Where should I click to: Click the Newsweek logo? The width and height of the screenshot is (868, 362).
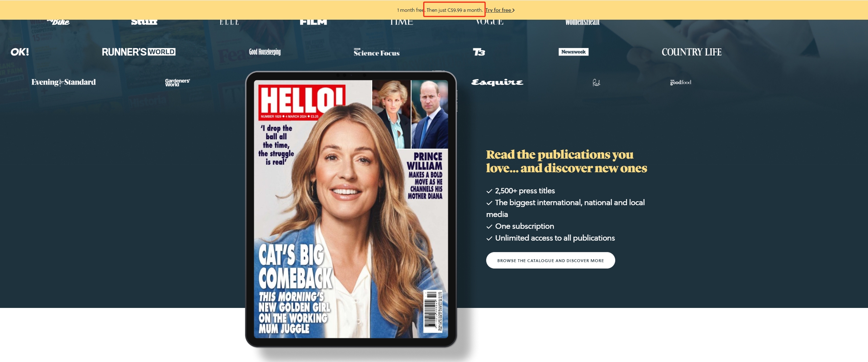pos(573,52)
